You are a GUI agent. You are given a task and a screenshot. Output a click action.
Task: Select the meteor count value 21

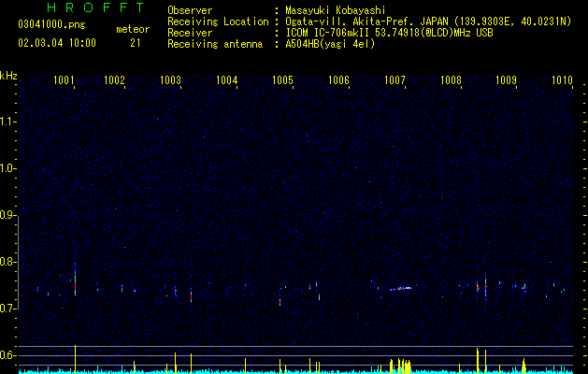point(136,43)
